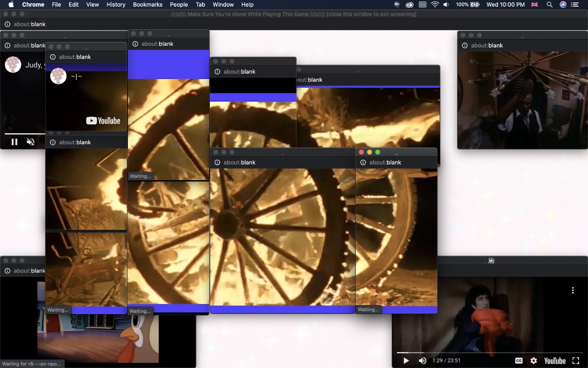Toggle closed captions in the bottom-right player

pos(519,360)
